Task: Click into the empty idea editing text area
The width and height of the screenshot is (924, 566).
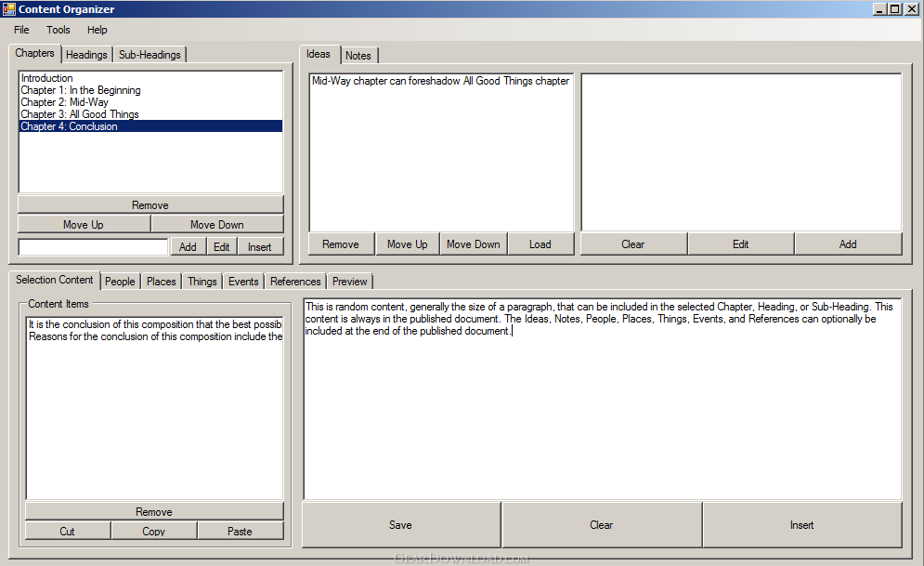Action: pyautogui.click(x=741, y=151)
